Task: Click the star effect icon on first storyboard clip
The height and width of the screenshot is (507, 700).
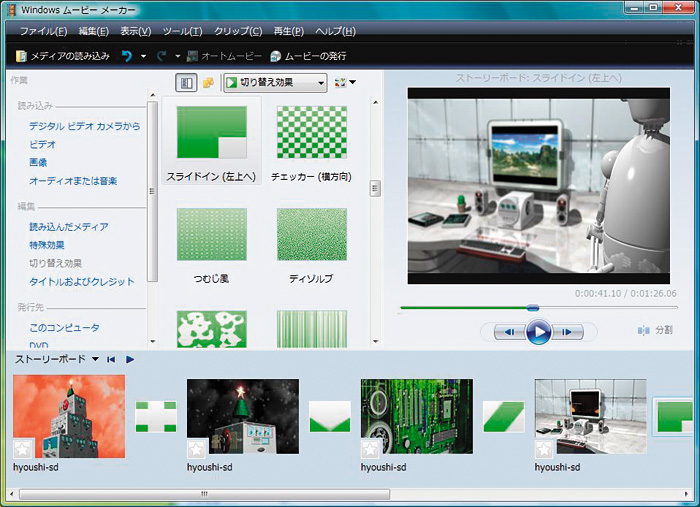Action: point(24,449)
